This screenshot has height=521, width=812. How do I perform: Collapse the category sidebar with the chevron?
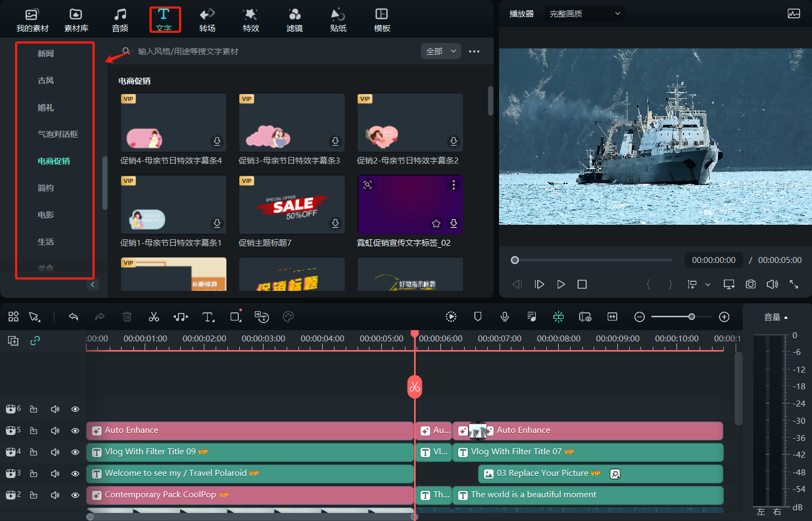(x=92, y=284)
